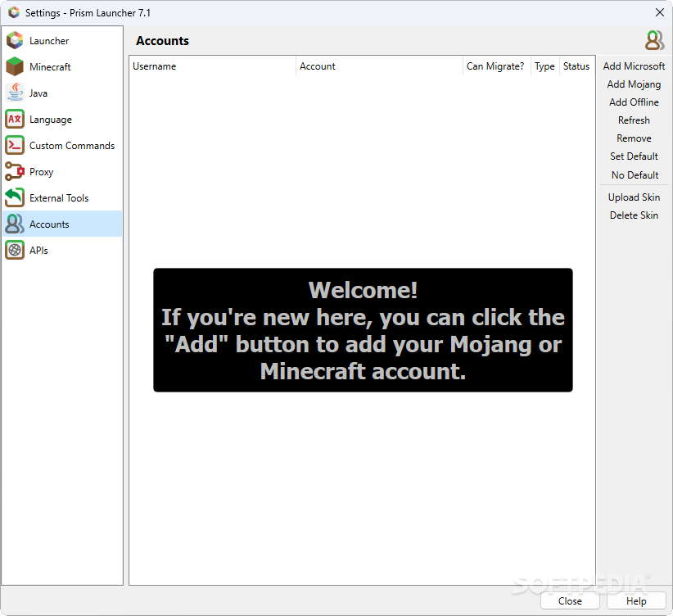The image size is (673, 616).
Task: Click the Custom Commands terminal icon
Action: click(15, 145)
